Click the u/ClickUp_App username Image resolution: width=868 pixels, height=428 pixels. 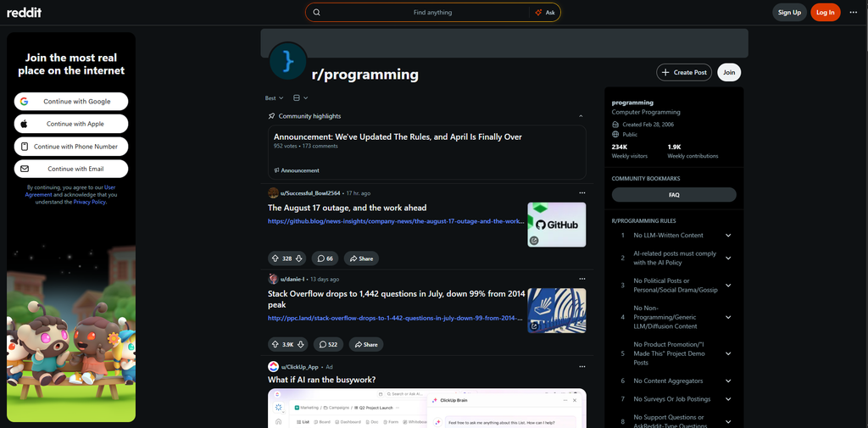tap(299, 366)
